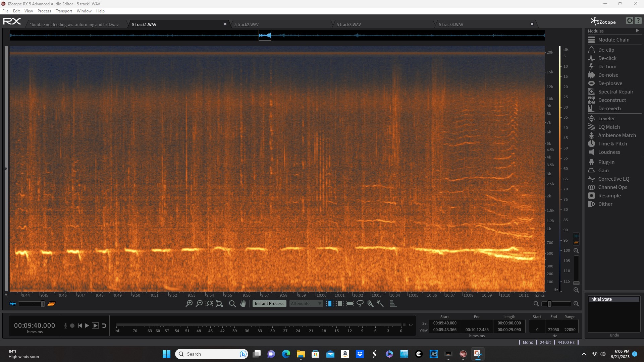
Task: Select the hand grab tool
Action: click(243, 304)
